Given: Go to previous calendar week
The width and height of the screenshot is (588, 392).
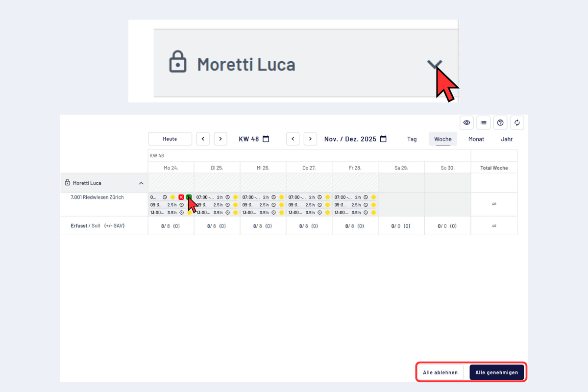Looking at the screenshot, I should click(x=203, y=139).
